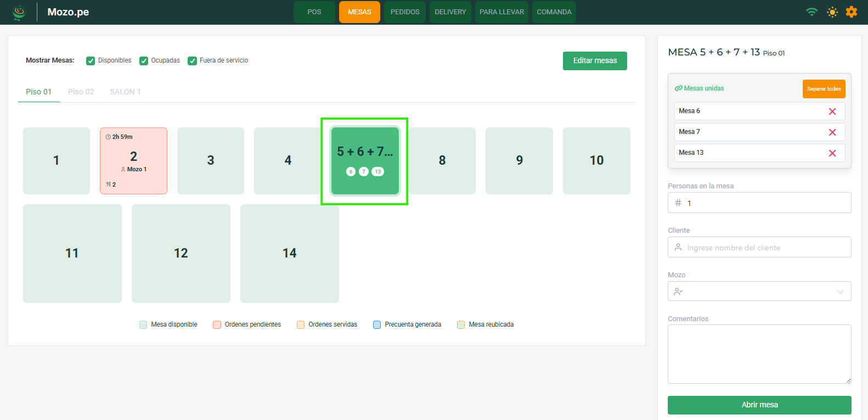
Task: Remove Mesa 13 with red X icon
Action: (x=832, y=153)
